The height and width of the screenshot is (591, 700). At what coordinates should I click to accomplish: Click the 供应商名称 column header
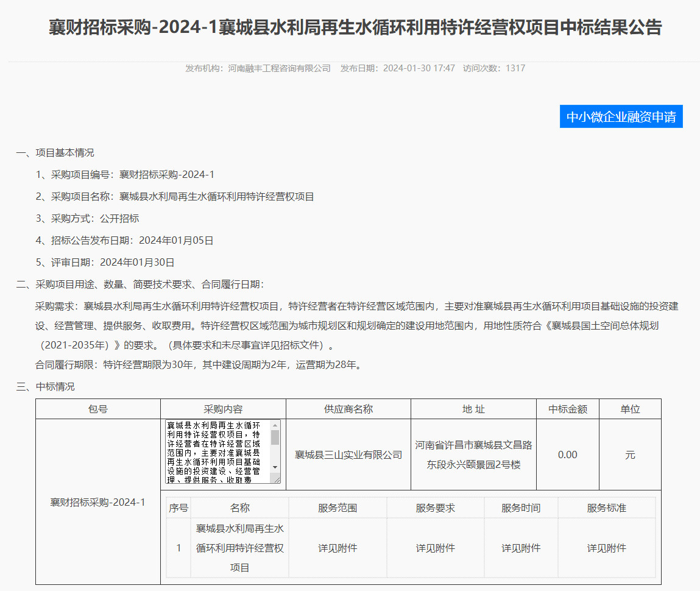coord(348,409)
